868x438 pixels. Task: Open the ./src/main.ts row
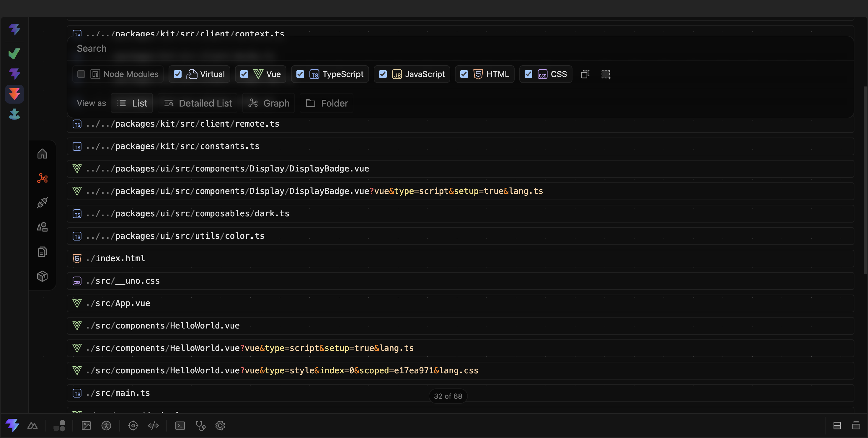tap(460, 393)
